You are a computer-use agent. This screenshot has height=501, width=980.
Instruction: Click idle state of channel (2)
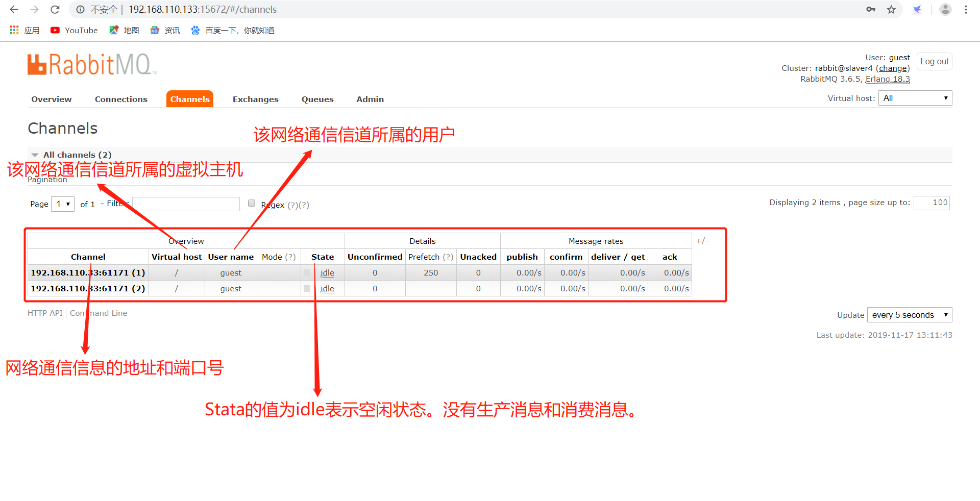327,289
